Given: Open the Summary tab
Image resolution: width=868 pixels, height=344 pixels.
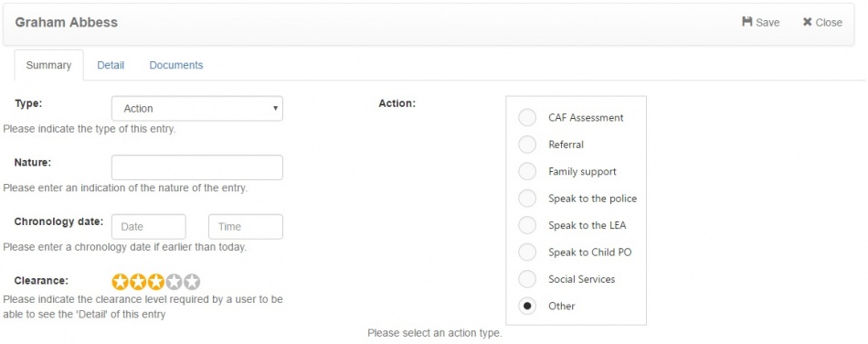Looking at the screenshot, I should tap(48, 65).
